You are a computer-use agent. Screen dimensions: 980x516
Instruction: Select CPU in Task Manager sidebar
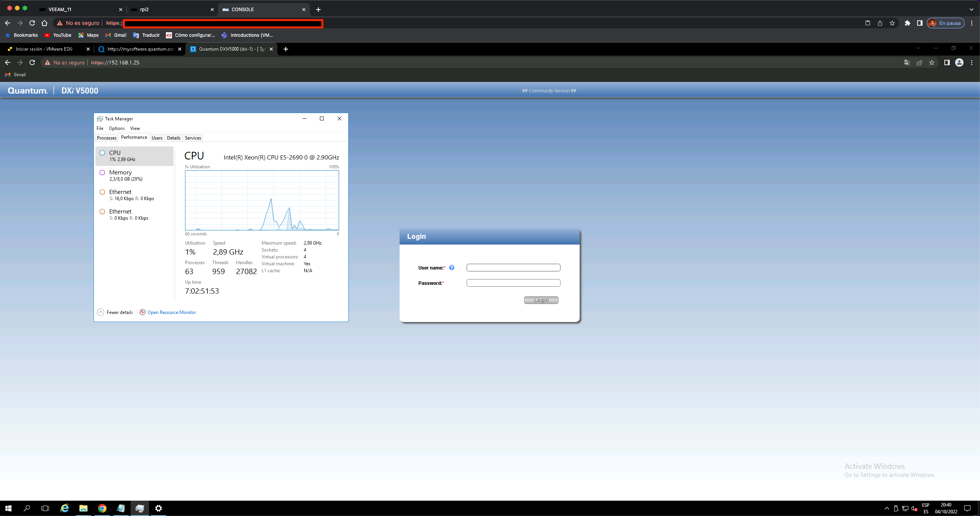[x=134, y=156]
